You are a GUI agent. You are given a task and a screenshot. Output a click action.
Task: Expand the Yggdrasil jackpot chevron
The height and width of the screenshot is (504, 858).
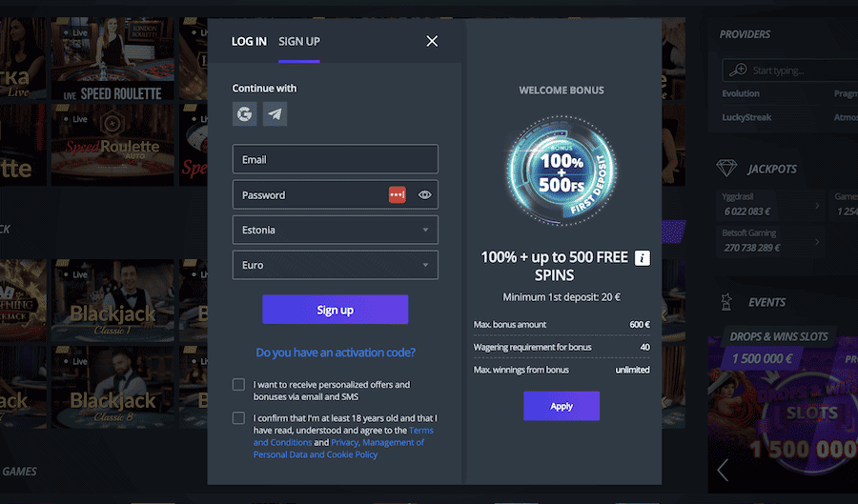click(817, 206)
